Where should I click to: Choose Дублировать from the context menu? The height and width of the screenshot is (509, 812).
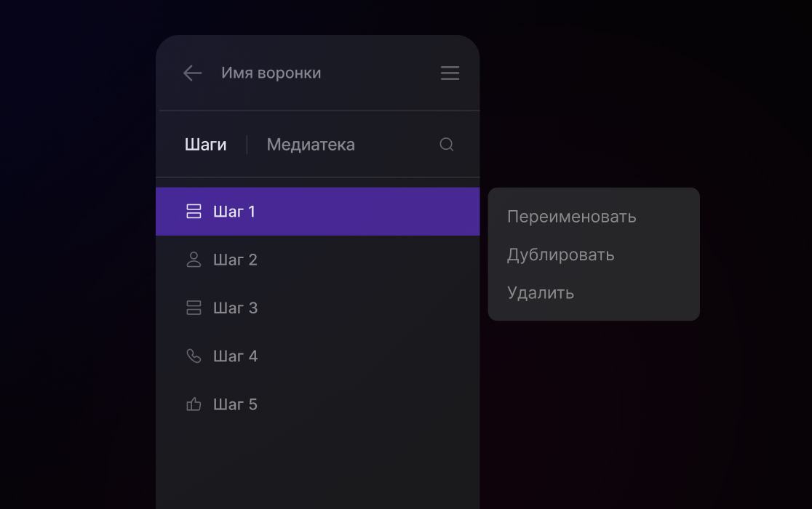click(561, 255)
